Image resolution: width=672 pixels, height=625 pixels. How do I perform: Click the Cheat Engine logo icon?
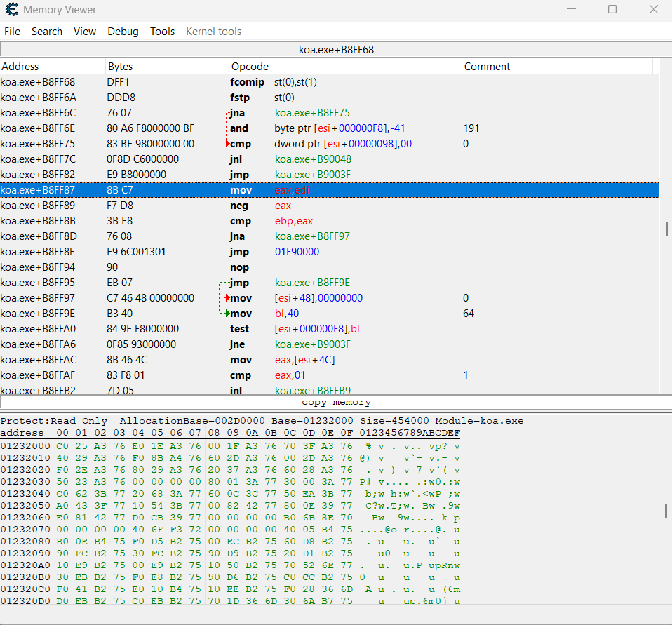pos(11,9)
